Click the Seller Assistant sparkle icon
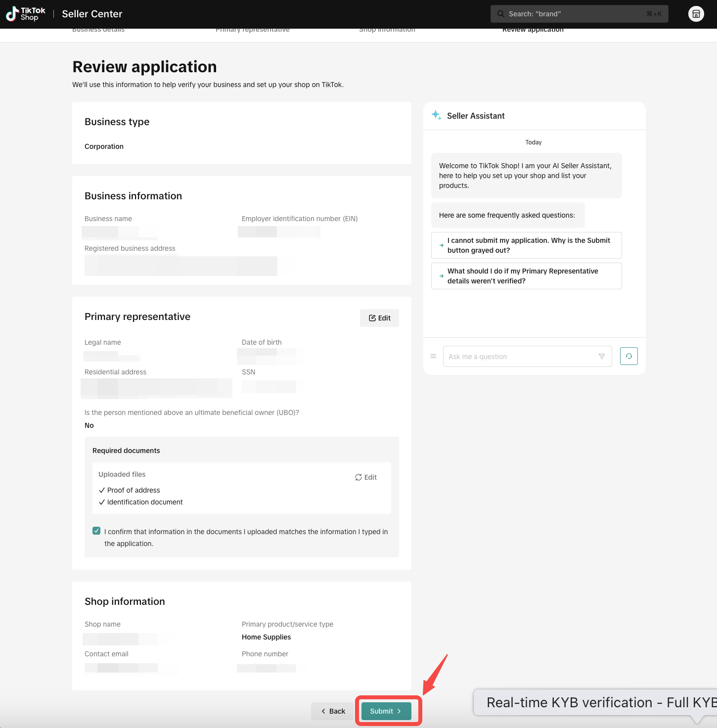This screenshot has width=717, height=728. coord(436,115)
